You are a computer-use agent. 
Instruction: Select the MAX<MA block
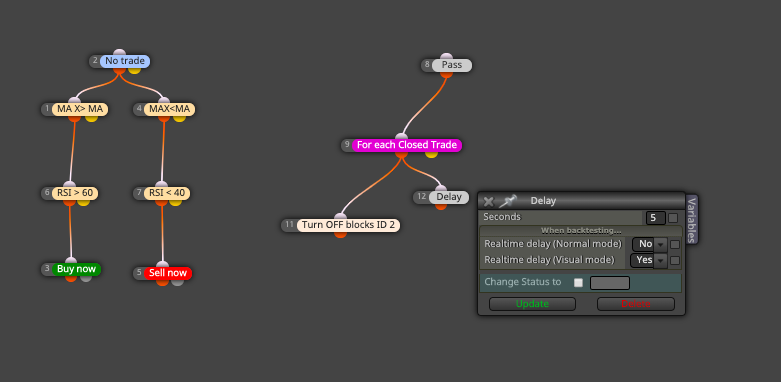pos(169,109)
